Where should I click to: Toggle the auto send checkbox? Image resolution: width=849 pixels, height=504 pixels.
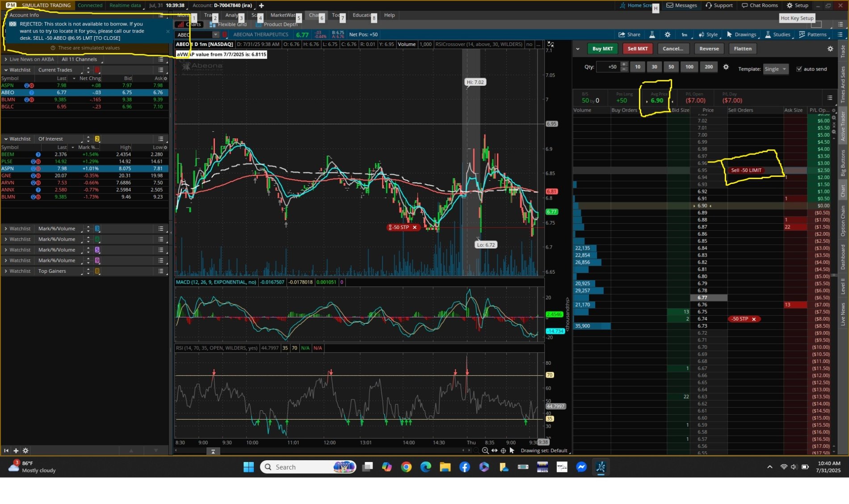(x=799, y=69)
